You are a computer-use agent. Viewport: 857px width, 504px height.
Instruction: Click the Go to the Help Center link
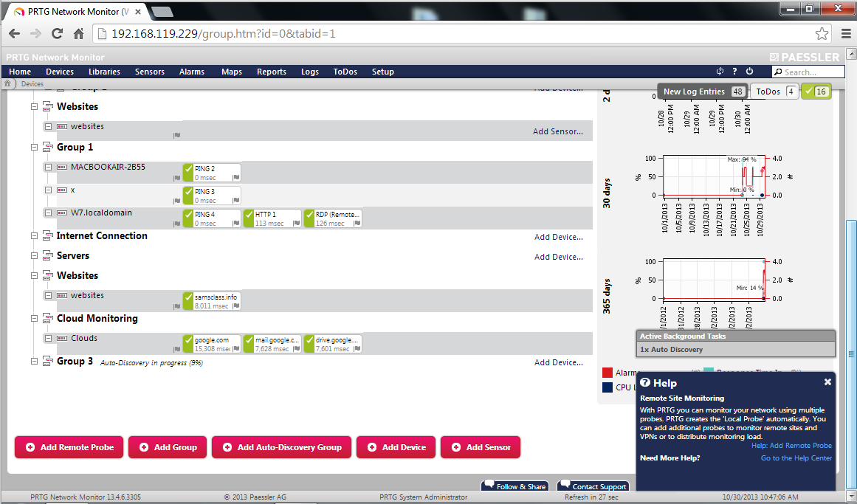pyautogui.click(x=796, y=458)
